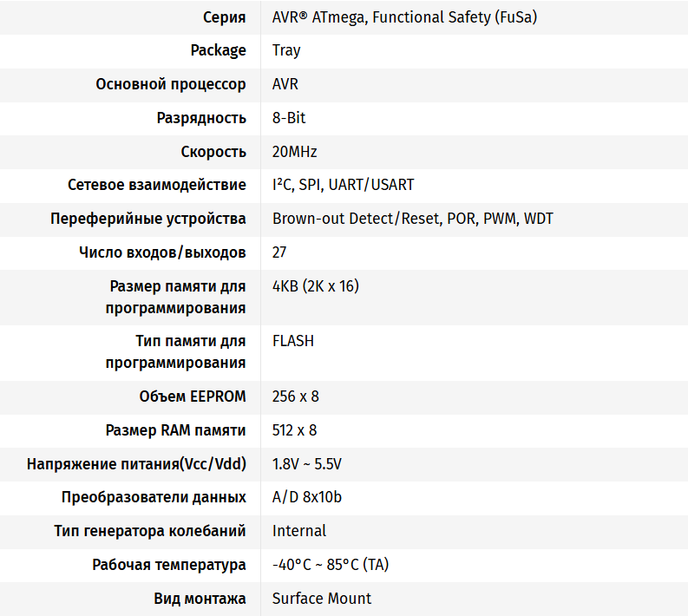Select the "512 x 8" RAM value

pos(295,430)
